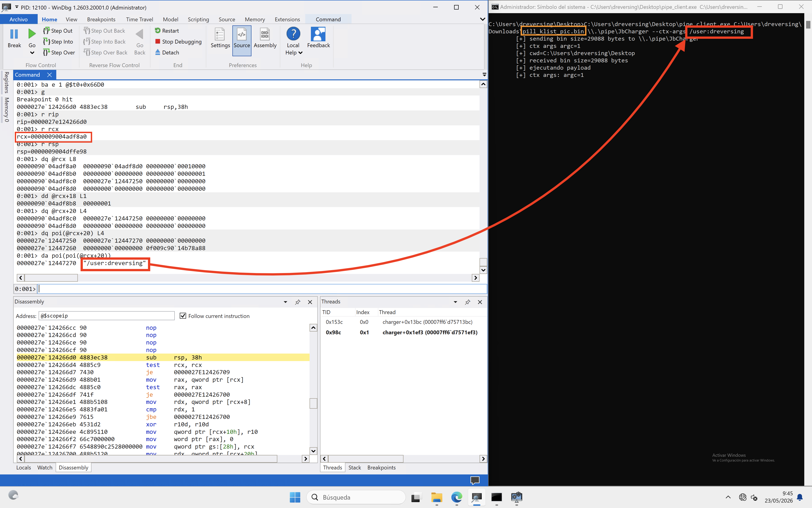Click Stop Debugging
The height and width of the screenshot is (508, 812).
[x=178, y=42]
